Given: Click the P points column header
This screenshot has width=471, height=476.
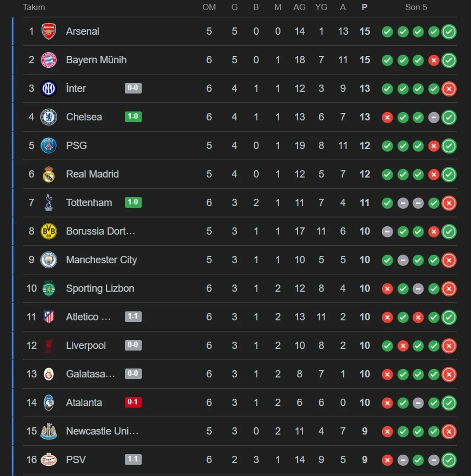Looking at the screenshot, I should (x=364, y=7).
